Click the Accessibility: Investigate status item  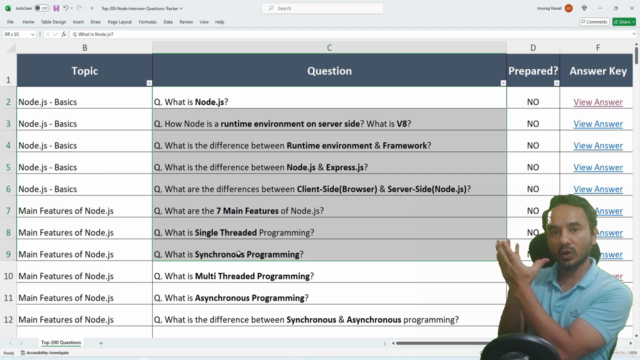pos(44,353)
